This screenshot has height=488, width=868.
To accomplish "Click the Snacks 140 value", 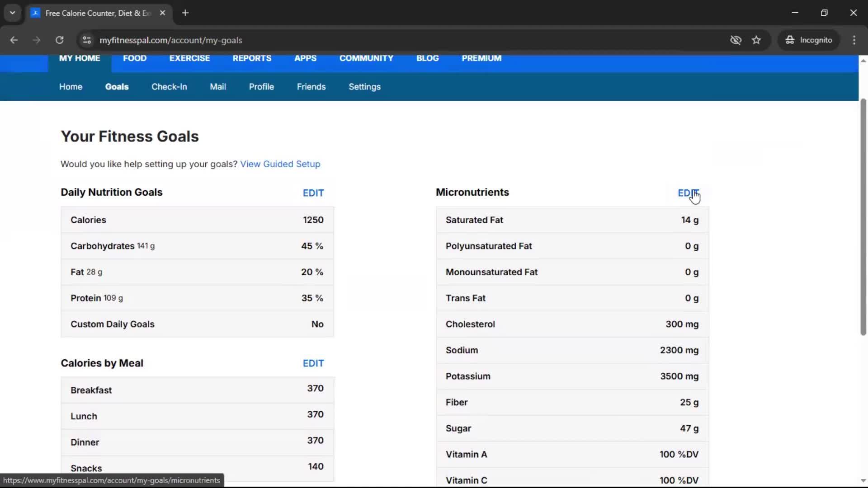I will pyautogui.click(x=316, y=466).
